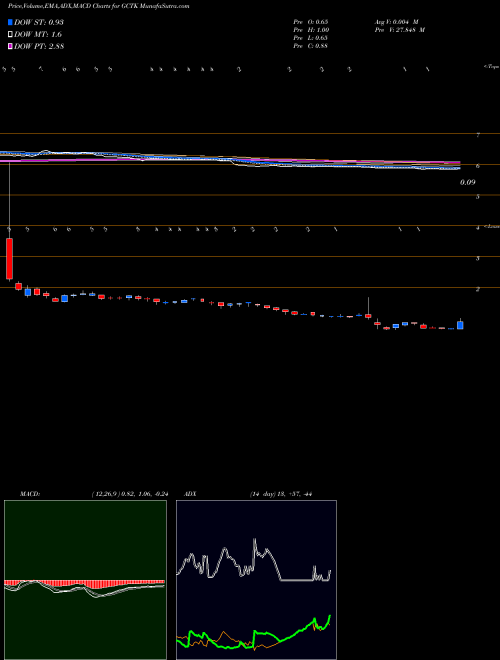Click the price axis label 2
The image size is (500, 660).
pos(477,289)
